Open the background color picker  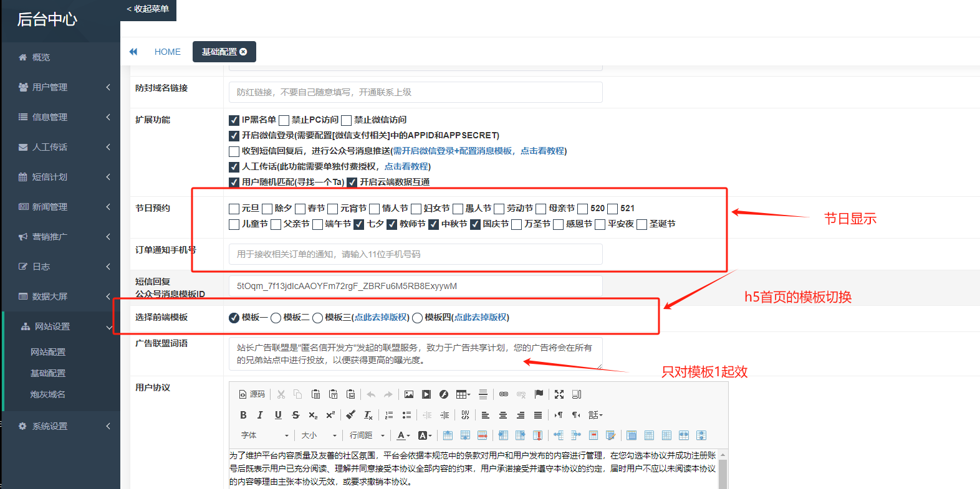[x=425, y=435]
